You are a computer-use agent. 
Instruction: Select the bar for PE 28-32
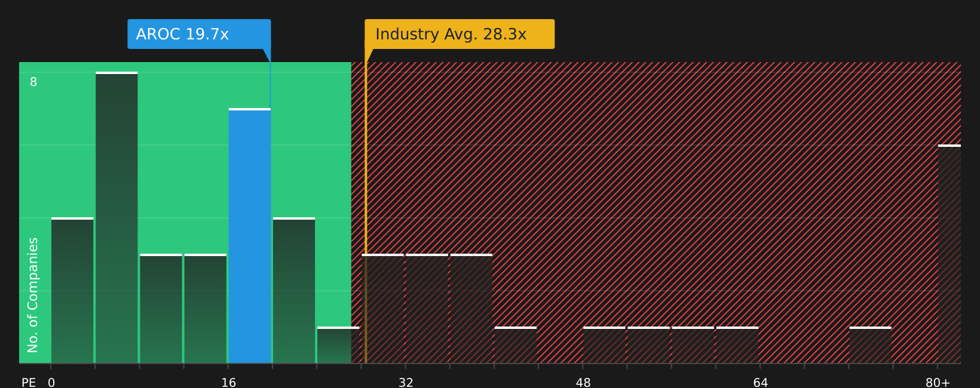coord(382,309)
